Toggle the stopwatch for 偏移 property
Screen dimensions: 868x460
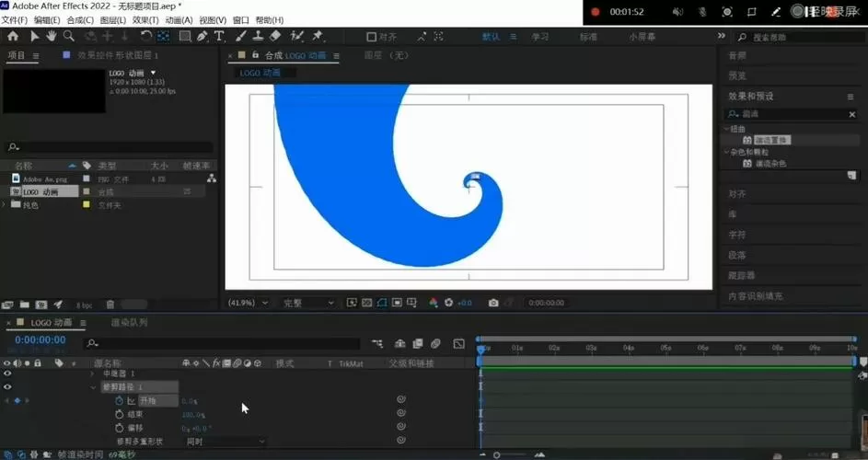pyautogui.click(x=119, y=428)
